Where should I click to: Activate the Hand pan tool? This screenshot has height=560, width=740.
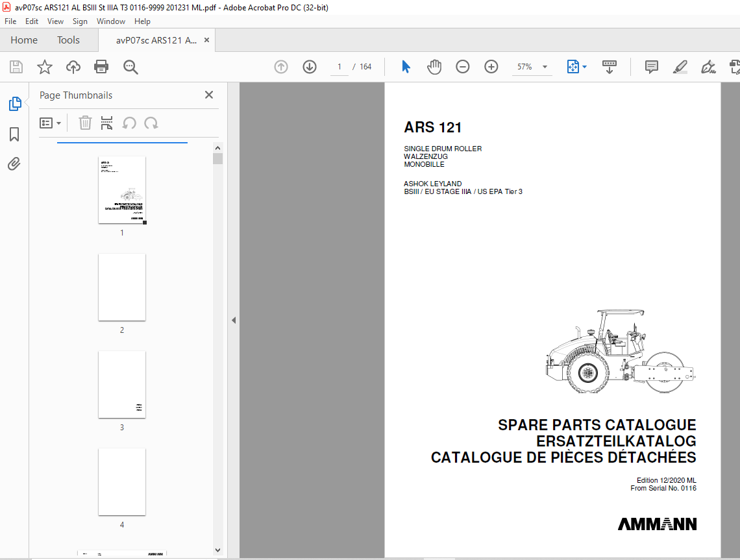click(434, 67)
